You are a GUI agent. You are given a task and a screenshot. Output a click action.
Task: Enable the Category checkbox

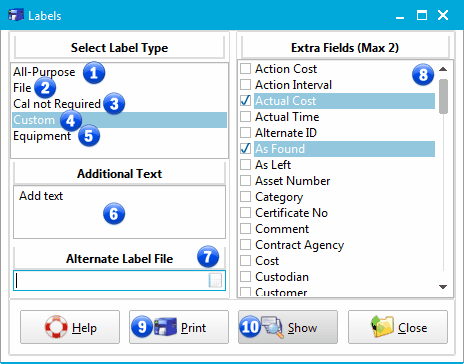tap(246, 197)
